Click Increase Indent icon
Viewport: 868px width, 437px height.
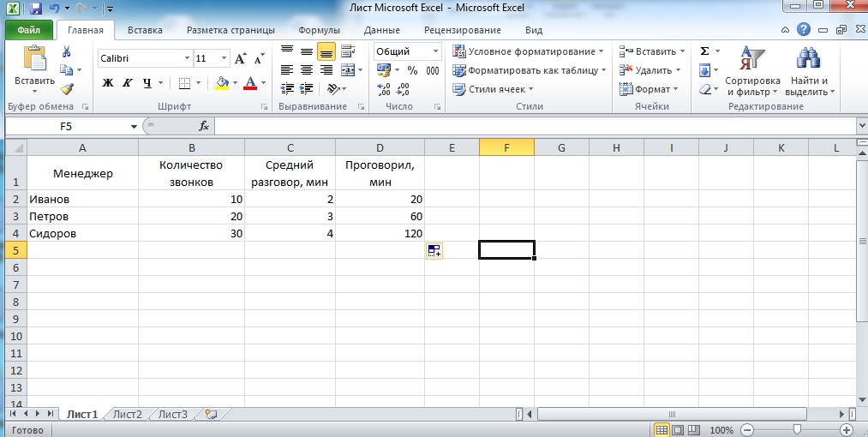(x=307, y=88)
